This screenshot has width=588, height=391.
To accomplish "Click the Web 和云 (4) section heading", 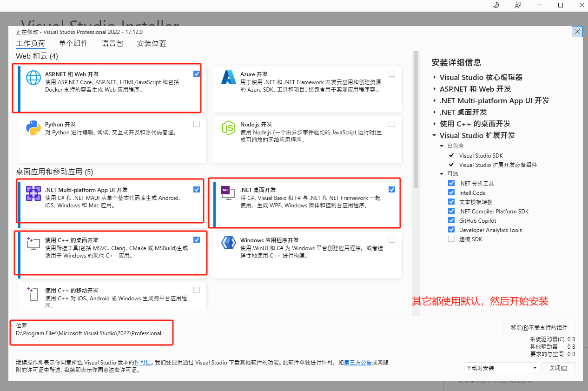I will pyautogui.click(x=37, y=56).
